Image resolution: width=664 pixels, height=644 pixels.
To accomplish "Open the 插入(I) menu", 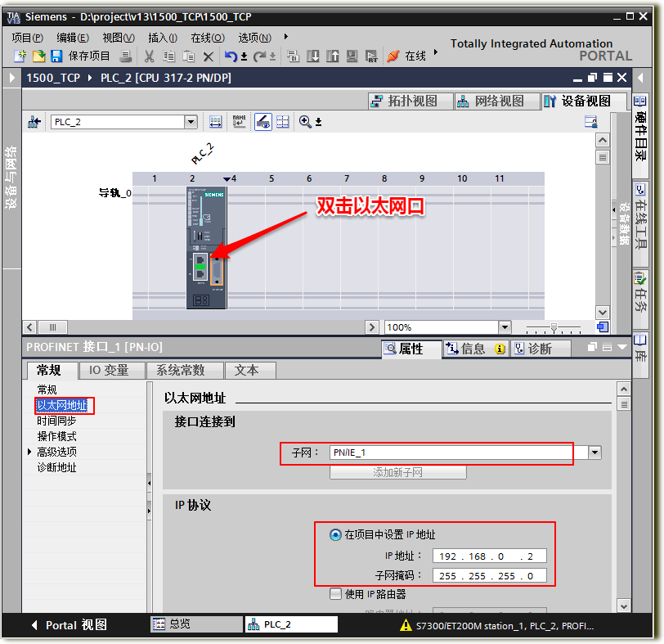I will click(x=163, y=38).
